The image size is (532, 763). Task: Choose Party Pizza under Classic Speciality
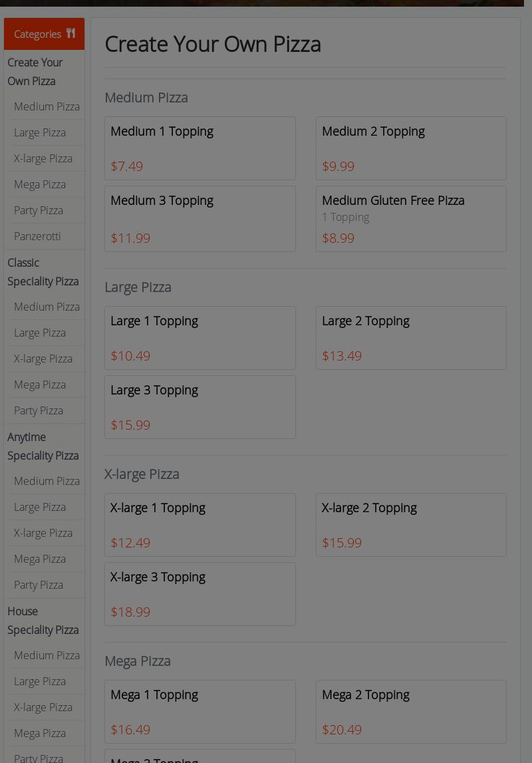click(39, 410)
